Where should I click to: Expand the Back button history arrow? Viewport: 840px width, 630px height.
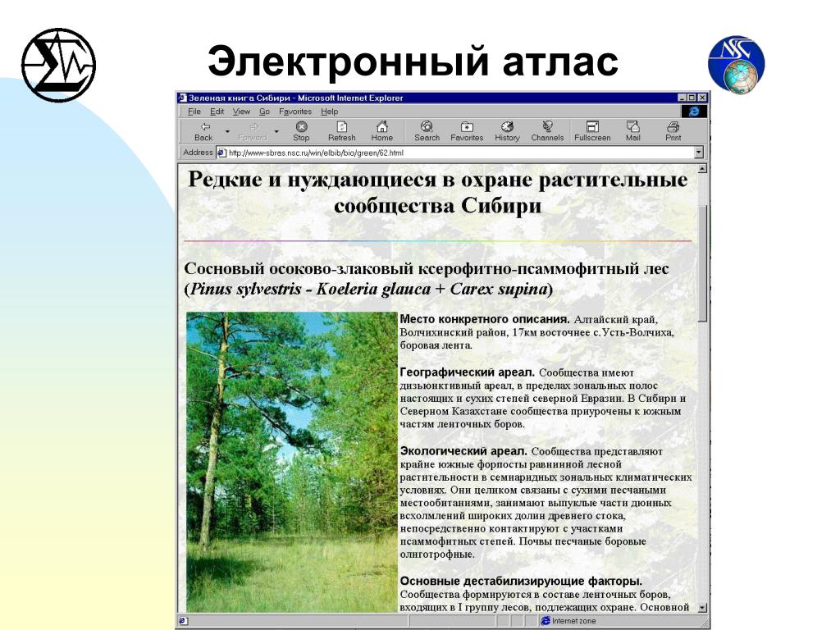coord(228,131)
